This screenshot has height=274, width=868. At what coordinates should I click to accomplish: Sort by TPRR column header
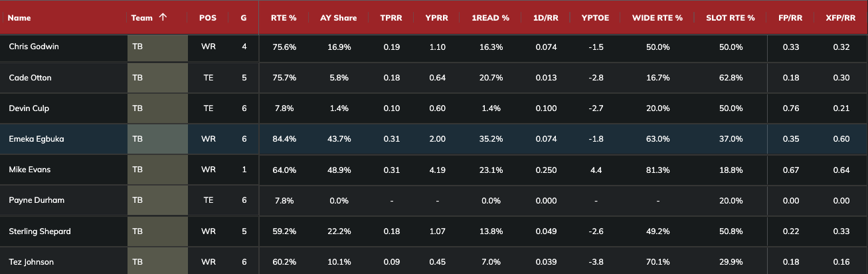point(391,18)
